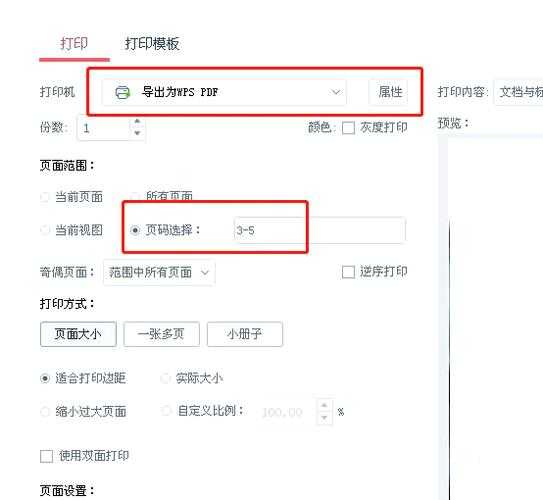Expand the 奇偶页面 dropdown 范围中所有页面
The width and height of the screenshot is (543, 500).
click(x=159, y=273)
